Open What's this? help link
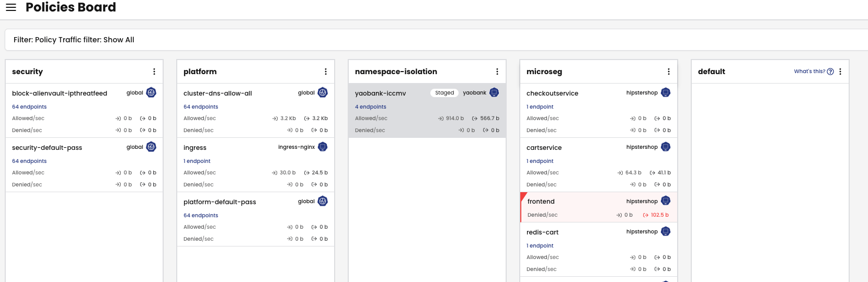868x282 pixels. [x=809, y=72]
